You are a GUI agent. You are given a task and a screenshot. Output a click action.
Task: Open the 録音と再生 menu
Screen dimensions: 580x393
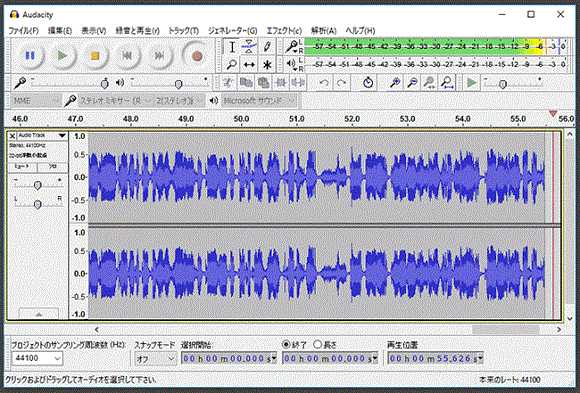pyautogui.click(x=137, y=31)
